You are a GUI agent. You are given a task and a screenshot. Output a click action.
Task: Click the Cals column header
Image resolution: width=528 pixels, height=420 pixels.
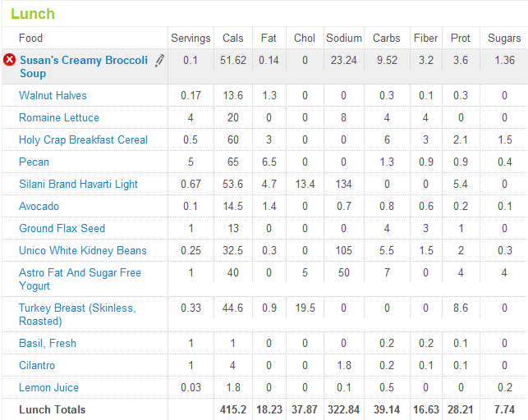[233, 39]
